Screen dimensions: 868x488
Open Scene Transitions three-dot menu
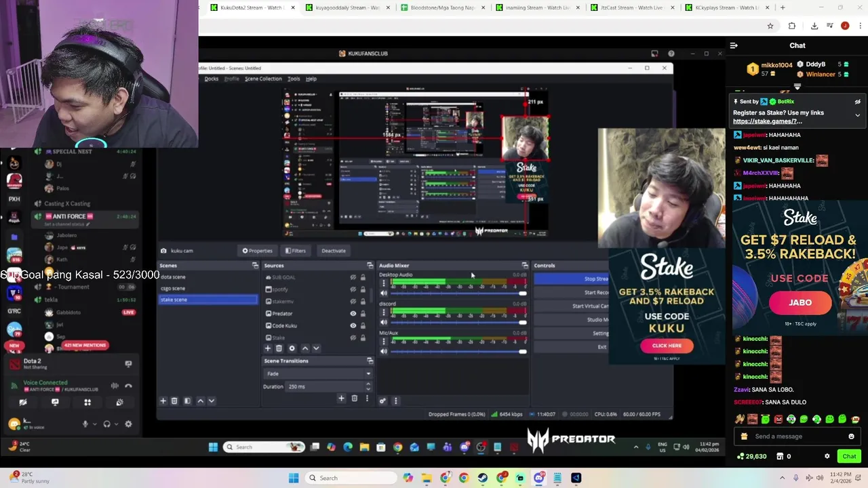(367, 399)
